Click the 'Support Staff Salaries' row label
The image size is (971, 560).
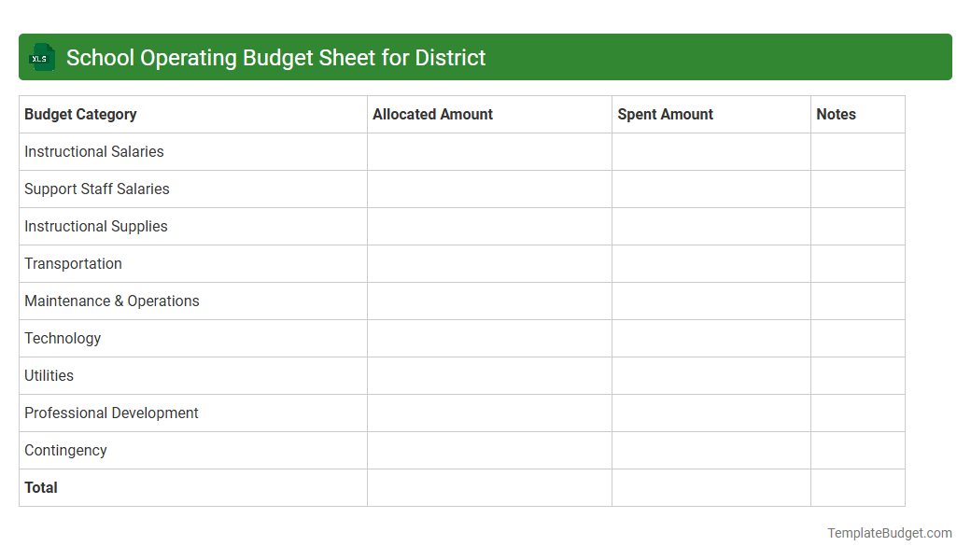tap(96, 189)
